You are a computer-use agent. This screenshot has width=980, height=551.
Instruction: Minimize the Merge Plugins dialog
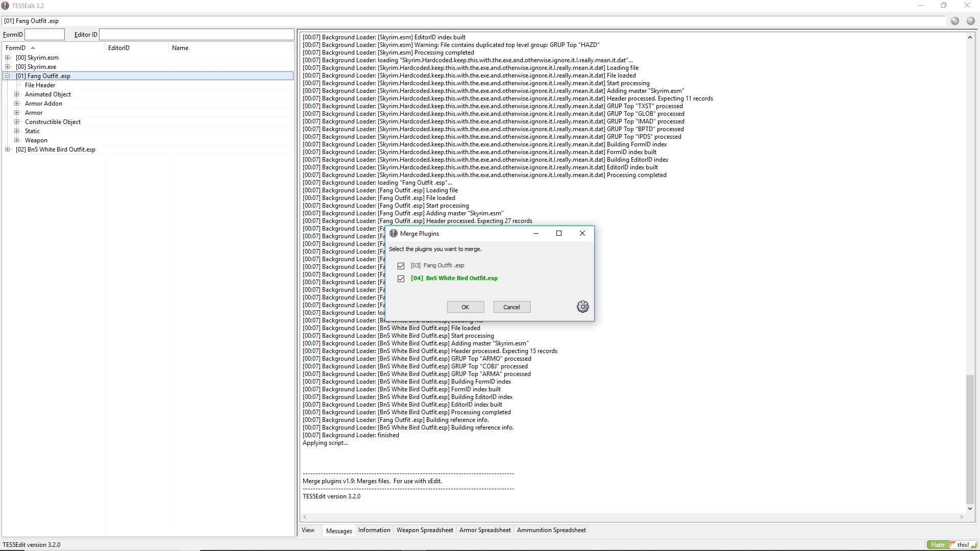point(536,233)
